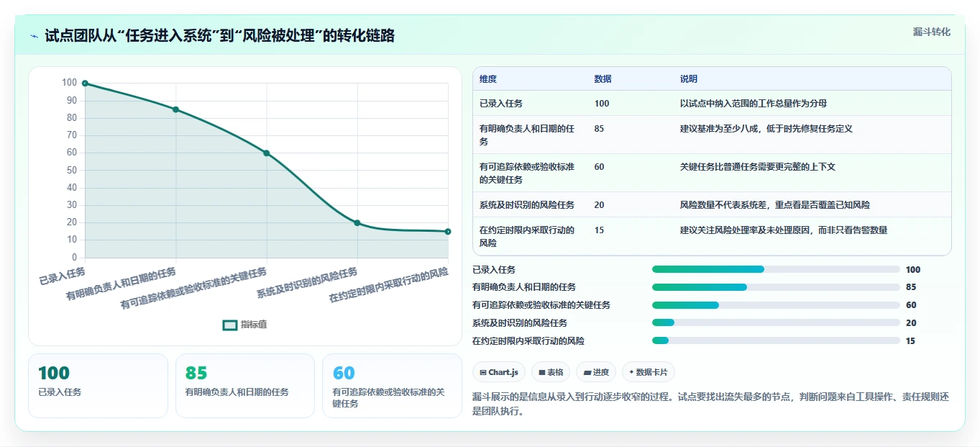Select the table cell 以试点中纳入范围的工作总量作为分母
The width and height of the screenshot is (980, 447).
[x=754, y=104]
